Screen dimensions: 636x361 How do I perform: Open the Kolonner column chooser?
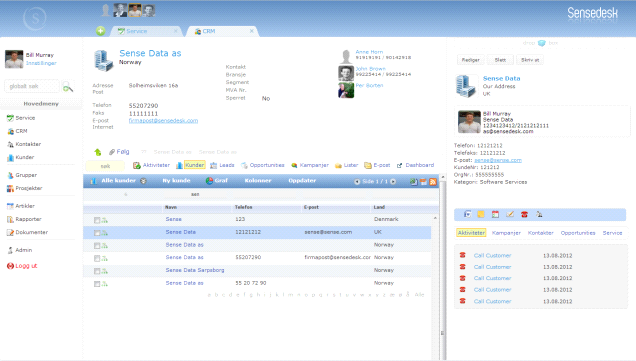point(258,180)
